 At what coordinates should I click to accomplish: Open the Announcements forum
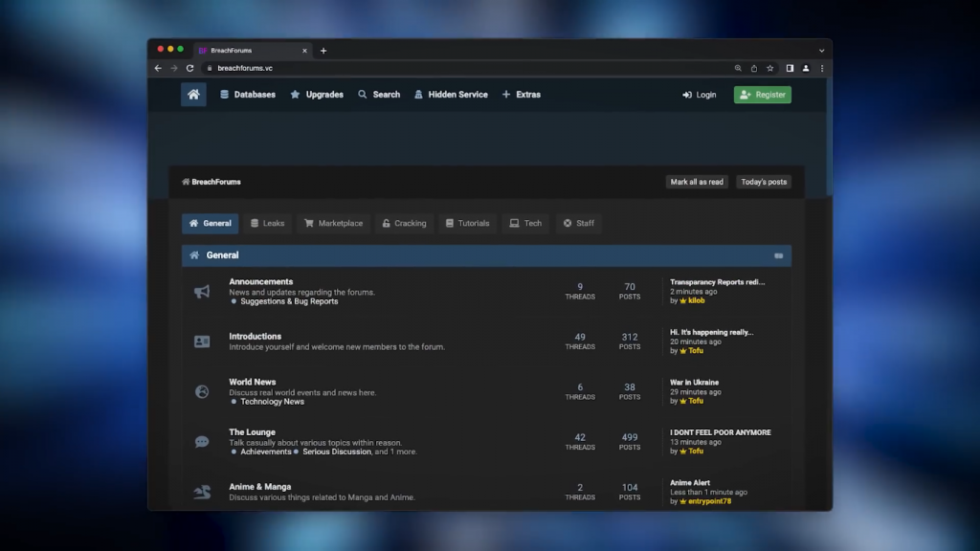coord(260,282)
